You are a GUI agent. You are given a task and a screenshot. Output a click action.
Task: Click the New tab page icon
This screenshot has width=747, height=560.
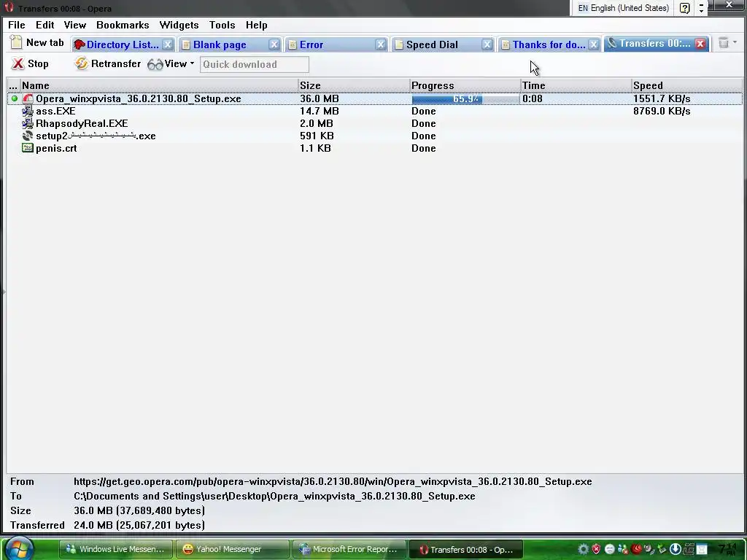click(x=16, y=42)
